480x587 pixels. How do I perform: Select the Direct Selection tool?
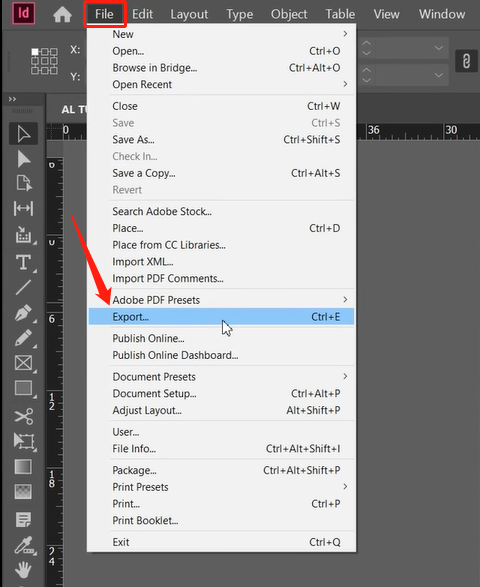[x=23, y=159]
